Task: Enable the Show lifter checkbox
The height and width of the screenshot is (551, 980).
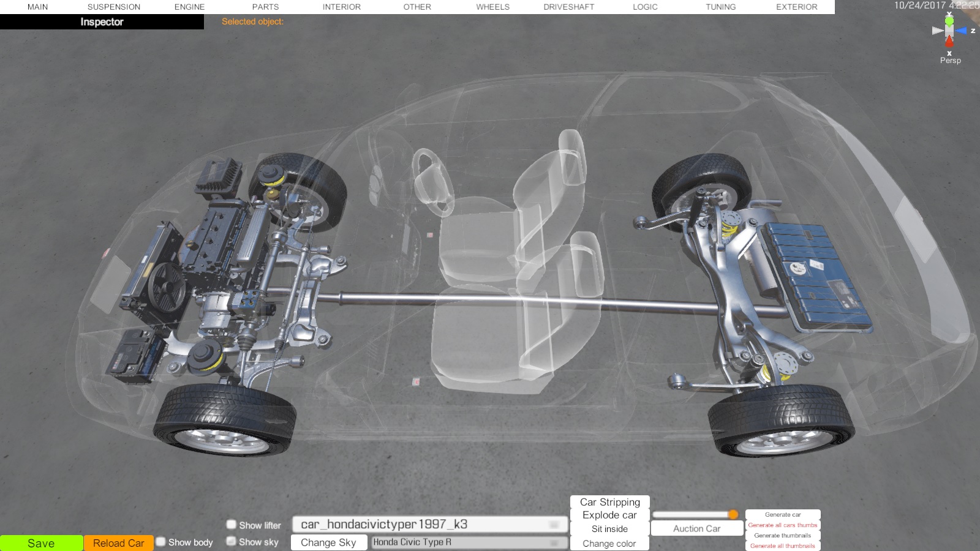Action: point(232,525)
